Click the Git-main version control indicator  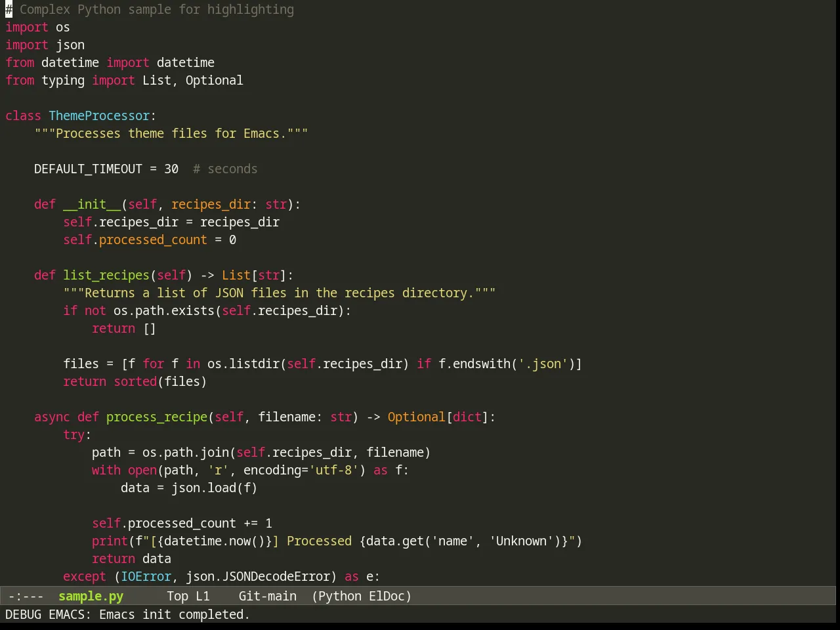click(268, 596)
